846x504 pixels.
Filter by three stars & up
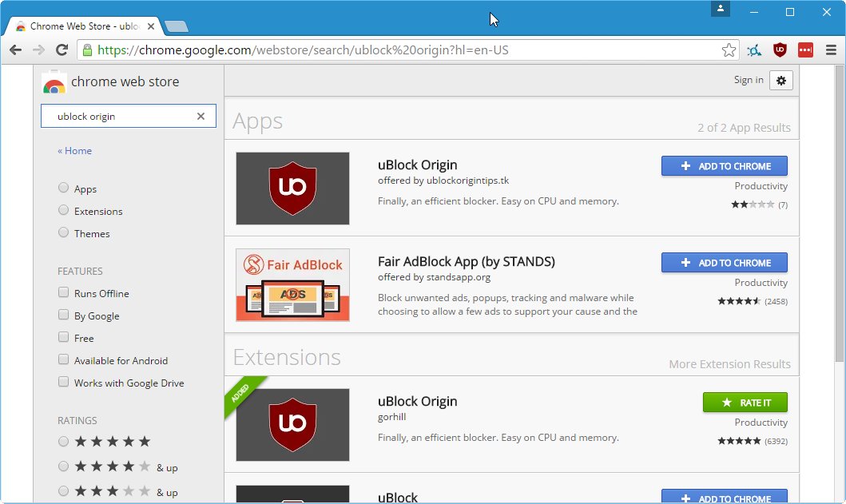pos(63,491)
